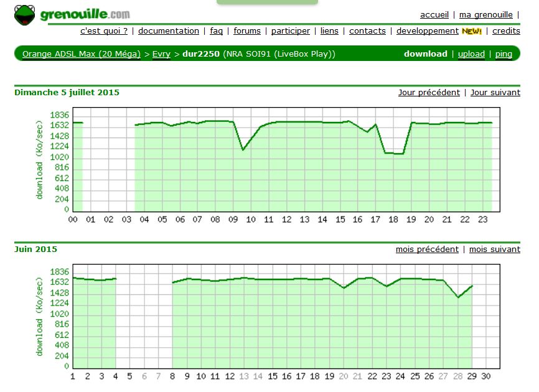
Task: Click the contacts link
Action: 367,31
